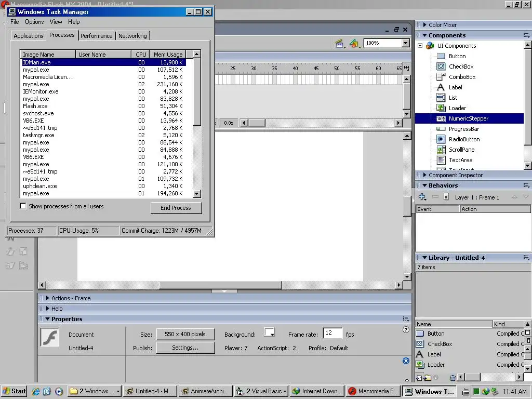Select the CheckBox component in Components panel
The height and width of the screenshot is (399, 532).
tap(461, 66)
